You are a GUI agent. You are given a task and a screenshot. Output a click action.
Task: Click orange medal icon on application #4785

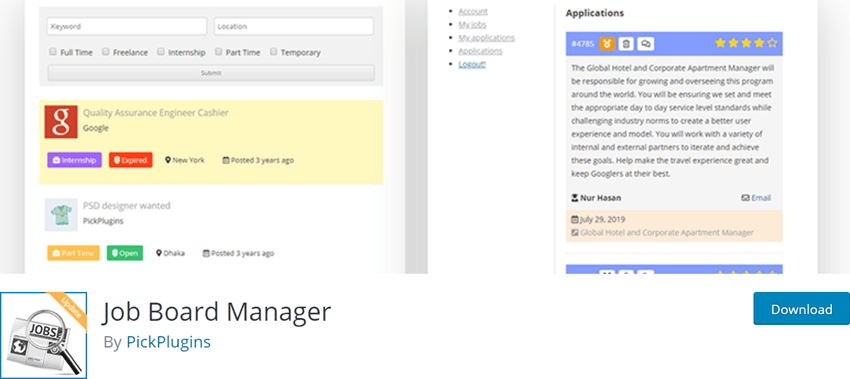[607, 43]
